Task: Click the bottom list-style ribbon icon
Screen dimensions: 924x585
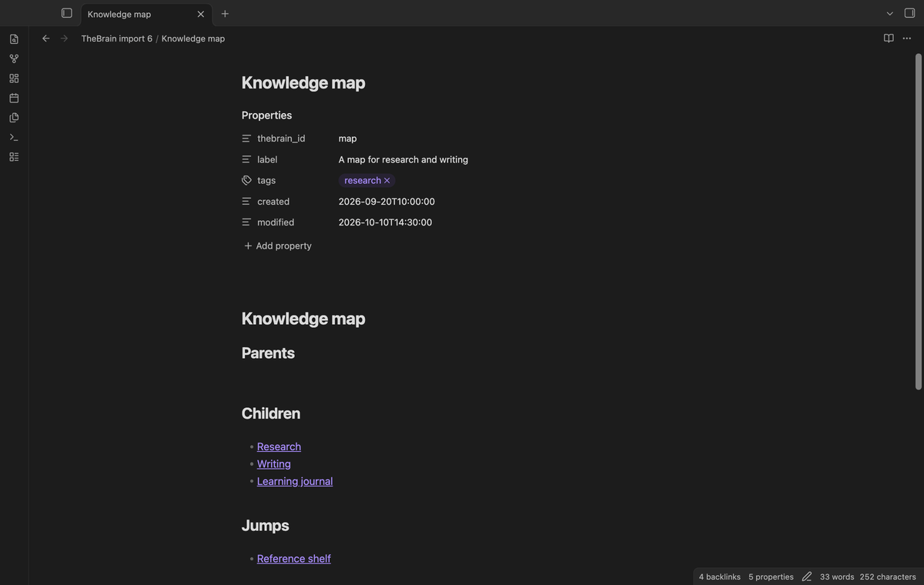Action: pos(14,157)
